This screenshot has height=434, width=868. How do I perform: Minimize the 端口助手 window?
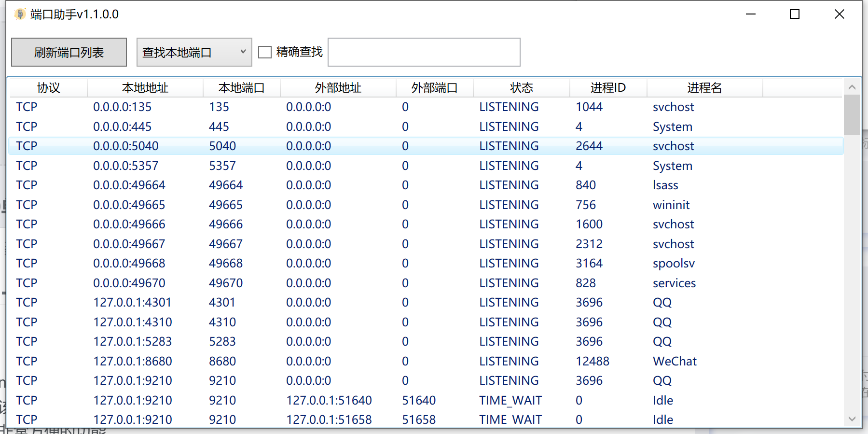(x=751, y=14)
